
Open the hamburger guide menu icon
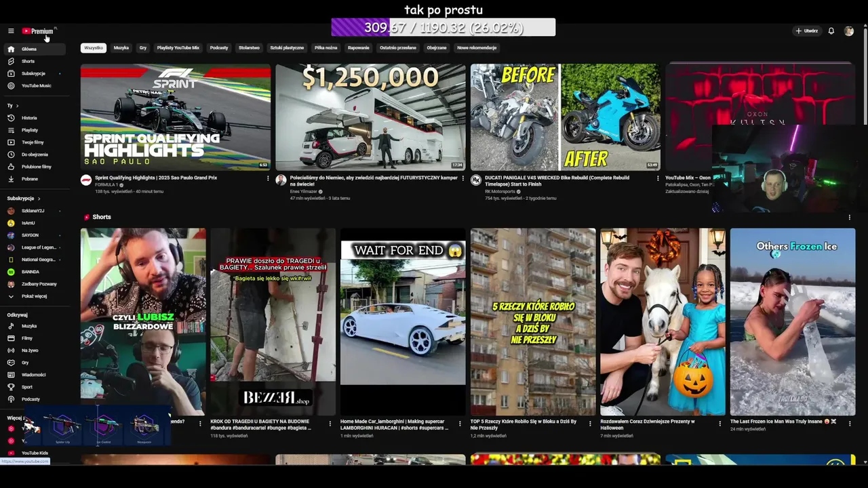pos(11,31)
